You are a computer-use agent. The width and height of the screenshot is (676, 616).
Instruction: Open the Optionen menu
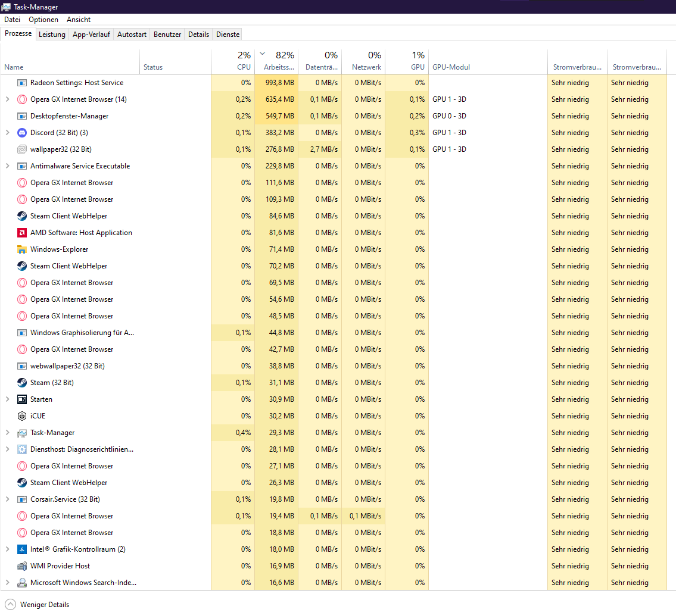point(43,20)
